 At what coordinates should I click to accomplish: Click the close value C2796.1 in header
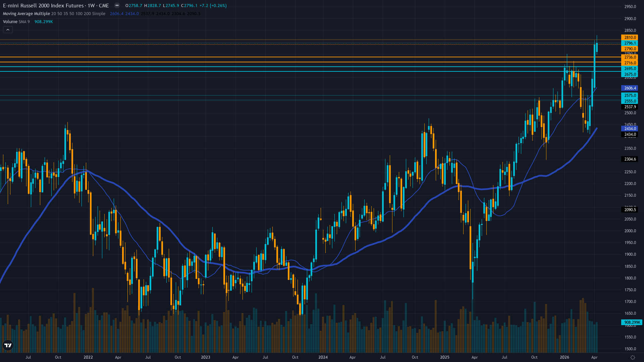click(189, 6)
